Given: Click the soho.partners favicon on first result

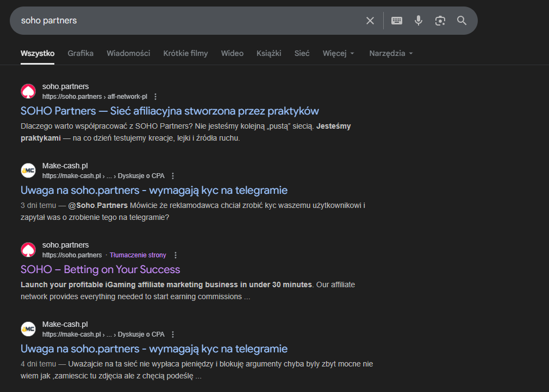Looking at the screenshot, I should point(28,91).
